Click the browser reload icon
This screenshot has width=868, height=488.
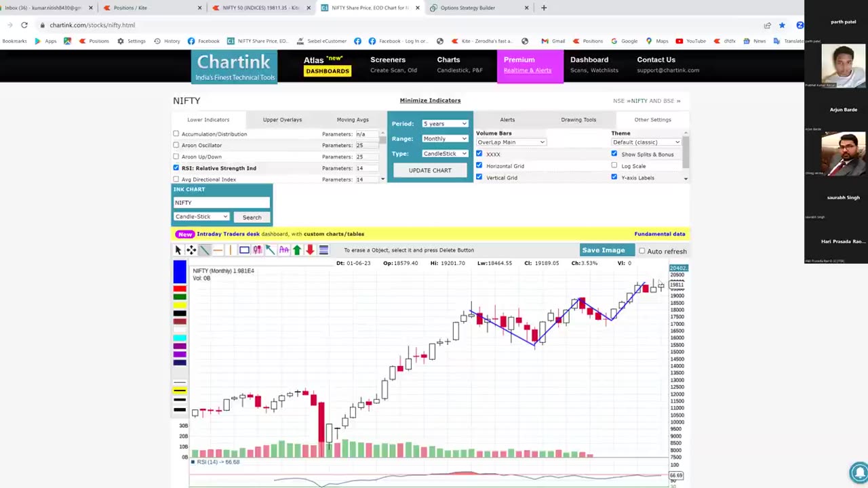point(24,25)
